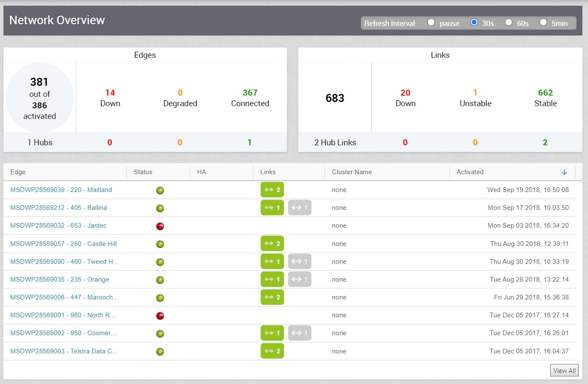Click green link badge for Orange edge

click(272, 280)
